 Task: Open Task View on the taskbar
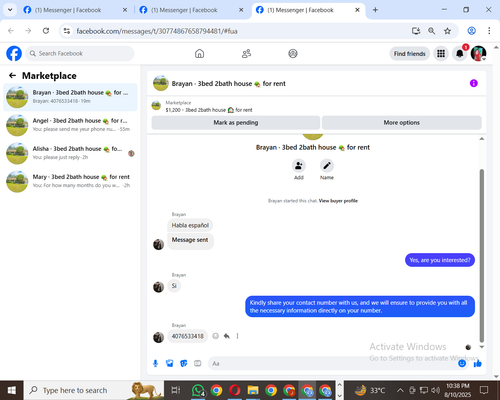[175, 390]
